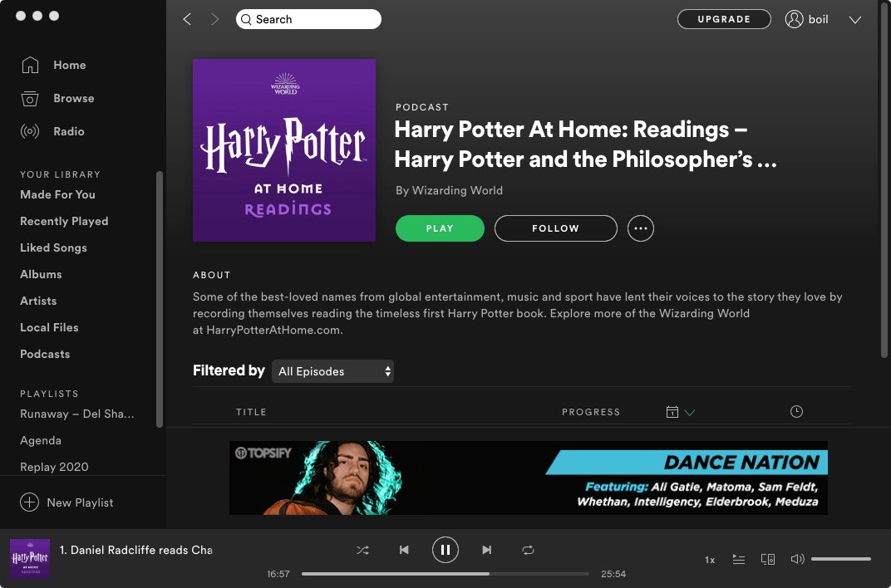Open the Replay 2020 playlist

pos(54,467)
